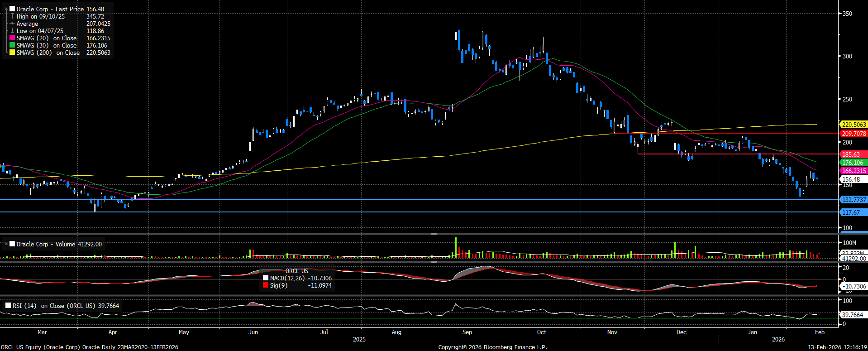Click the Low marker icon in legend
Screen dimensions: 868x351
pyautogui.click(x=12, y=31)
